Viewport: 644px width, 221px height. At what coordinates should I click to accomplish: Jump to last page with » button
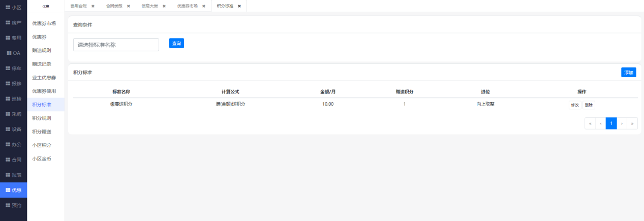pyautogui.click(x=632, y=123)
